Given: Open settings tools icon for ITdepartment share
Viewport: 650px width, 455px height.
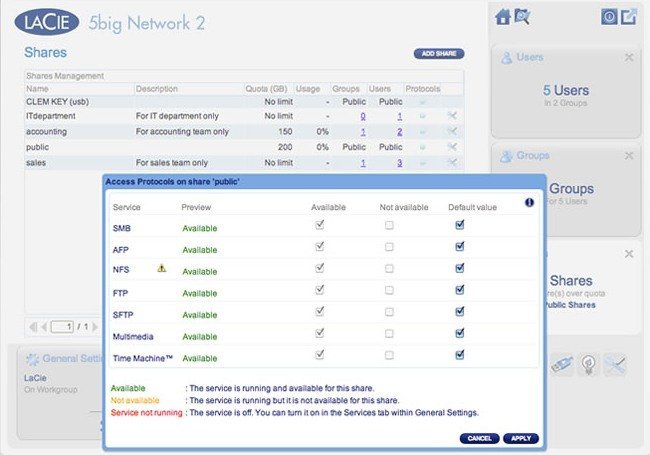Looking at the screenshot, I should [x=452, y=116].
